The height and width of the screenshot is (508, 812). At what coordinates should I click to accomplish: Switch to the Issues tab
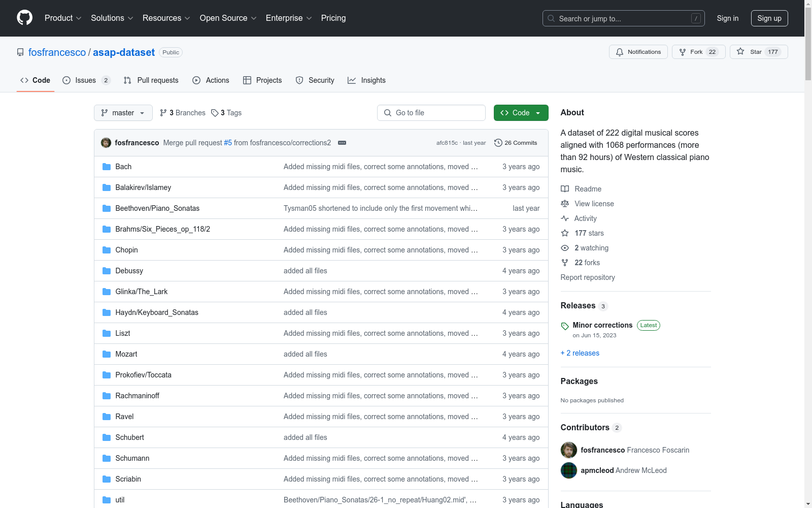[86, 80]
